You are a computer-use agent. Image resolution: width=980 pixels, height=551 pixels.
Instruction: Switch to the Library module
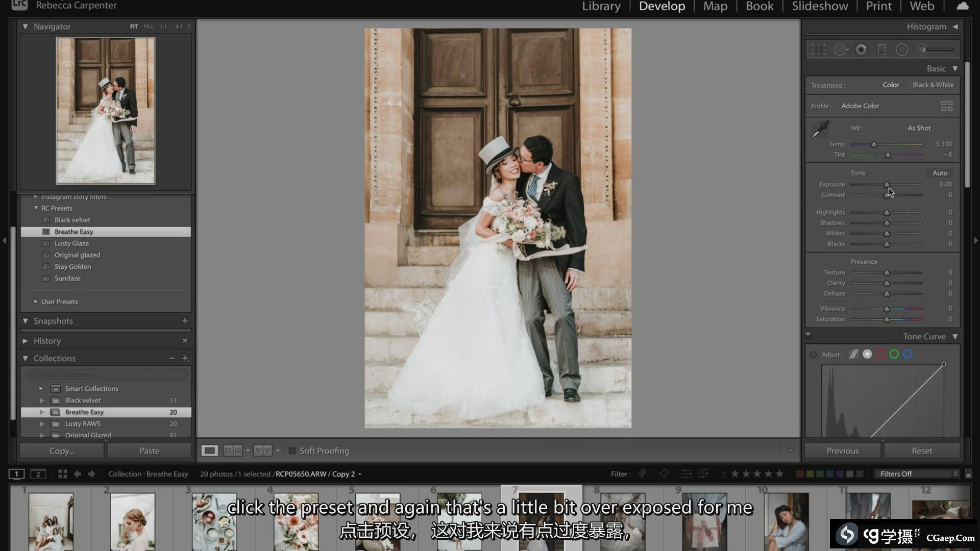pyautogui.click(x=601, y=6)
